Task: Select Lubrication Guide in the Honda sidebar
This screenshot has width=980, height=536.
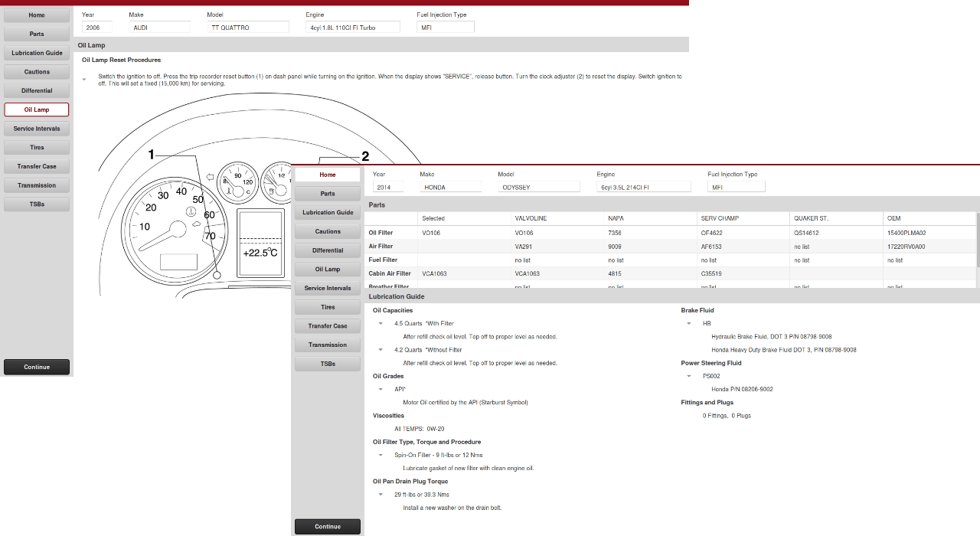Action: [x=327, y=212]
